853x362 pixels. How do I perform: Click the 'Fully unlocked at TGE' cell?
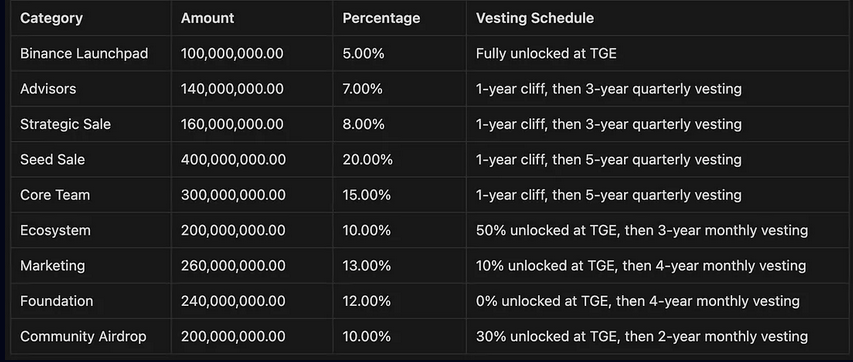(546, 53)
